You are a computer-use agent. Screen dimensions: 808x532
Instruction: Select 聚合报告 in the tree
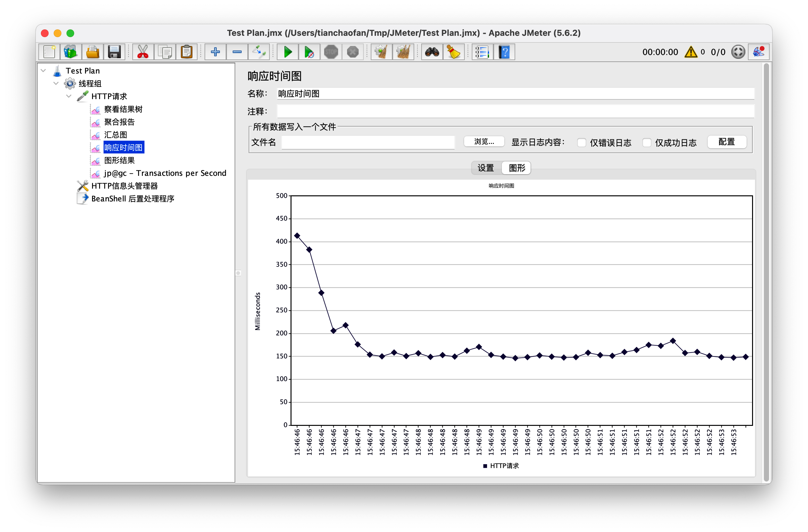coord(120,122)
